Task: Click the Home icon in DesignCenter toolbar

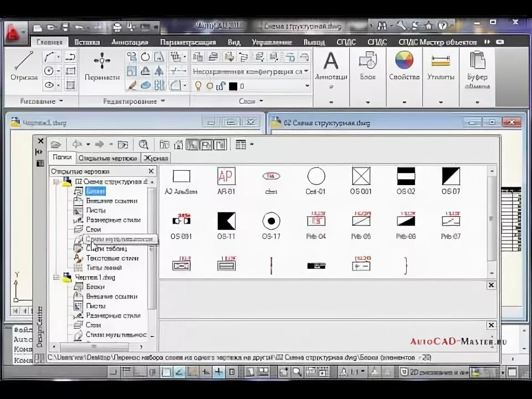Action: coord(178,145)
